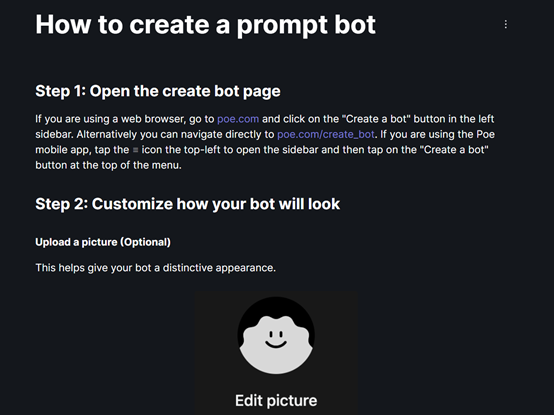Click the "How to create a prompt bot" title
Image resolution: width=554 pixels, height=415 pixels.
click(x=205, y=25)
